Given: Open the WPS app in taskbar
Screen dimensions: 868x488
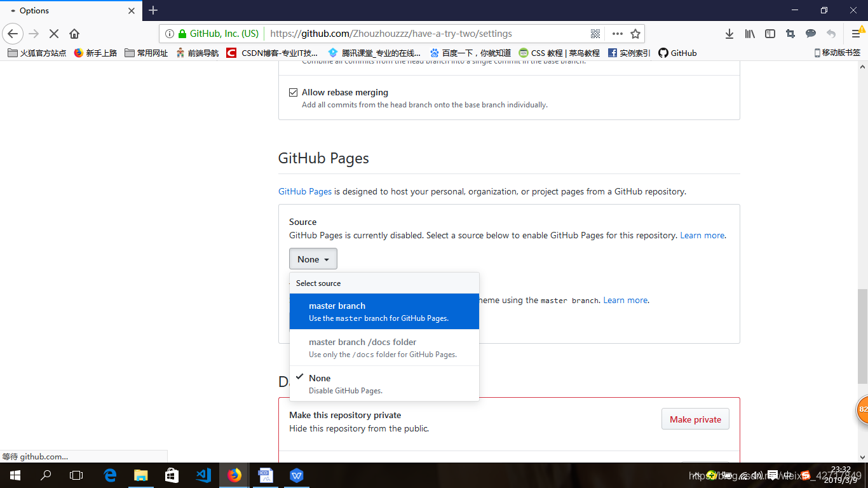Looking at the screenshot, I should point(297,475).
